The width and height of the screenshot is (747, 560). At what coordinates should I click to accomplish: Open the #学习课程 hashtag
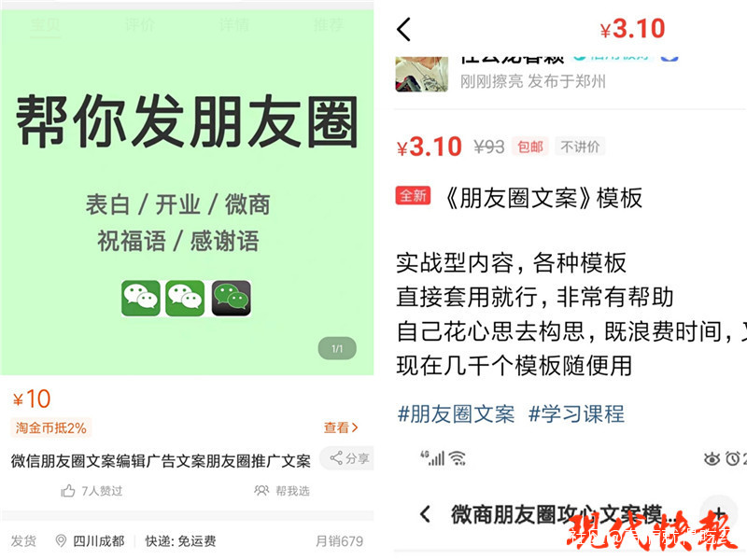tap(576, 413)
